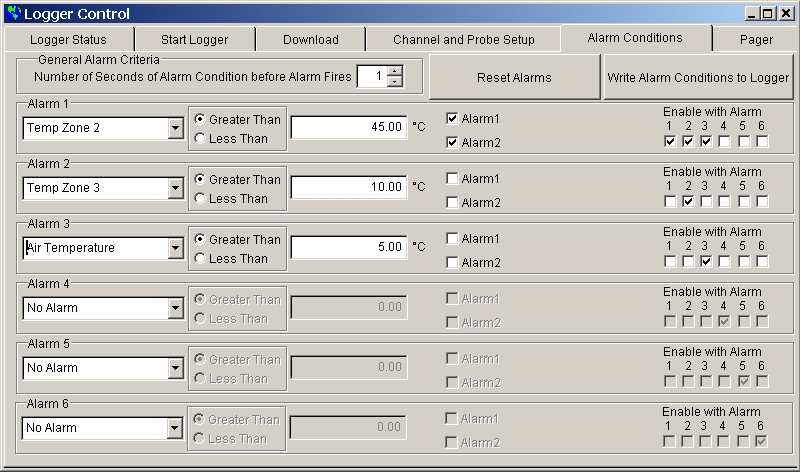Switch to the Logger Status tab
Viewport: 801px width, 472px height.
(68, 39)
